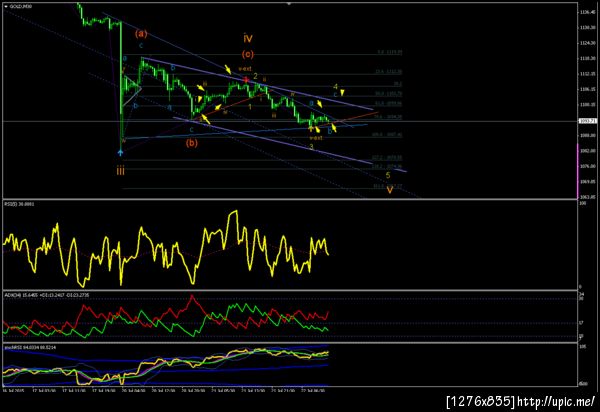Select the lower v-ext label near 3

coord(316,138)
